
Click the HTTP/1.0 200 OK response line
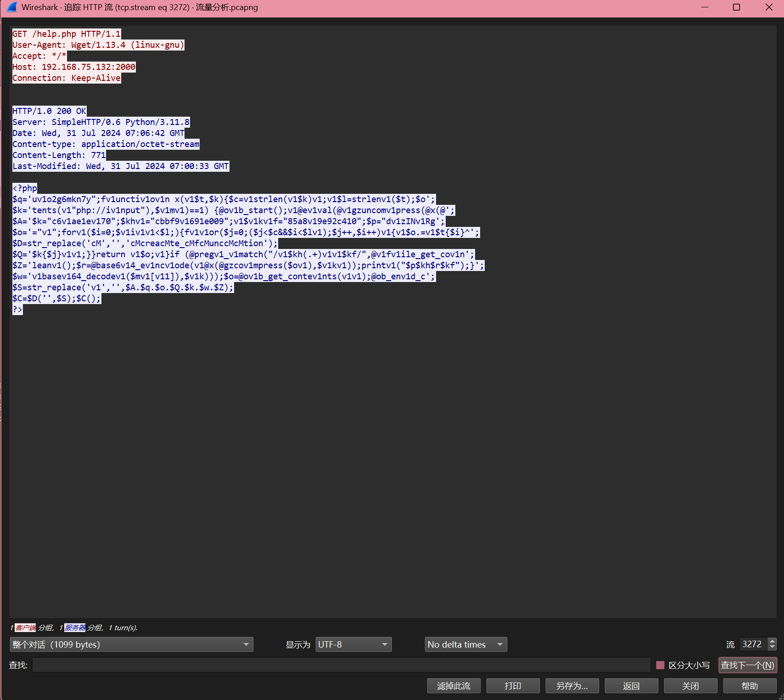[50, 111]
